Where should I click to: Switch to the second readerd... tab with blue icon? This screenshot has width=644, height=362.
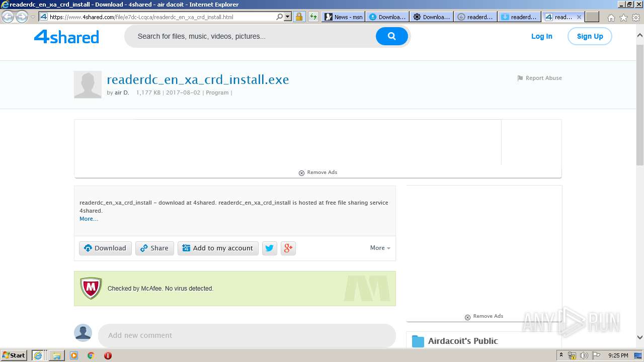520,17
